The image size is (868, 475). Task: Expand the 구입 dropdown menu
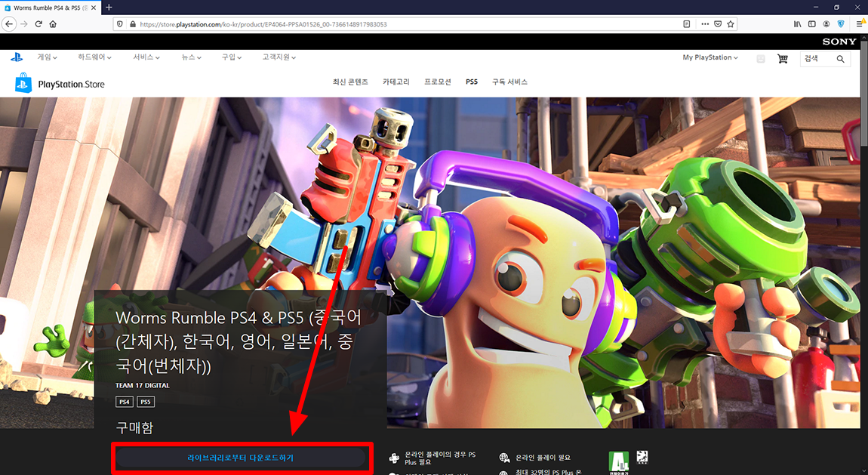(232, 57)
